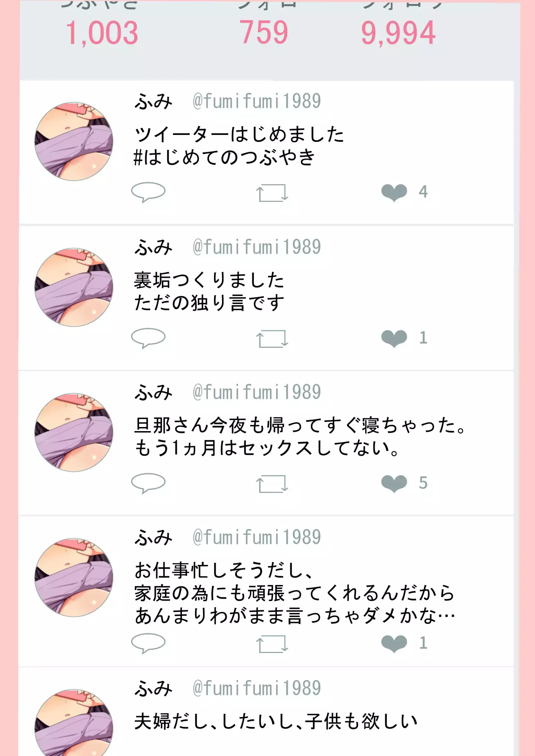535x756 pixels.
Task: Retweet the 'ツイーターはじめました' post
Action: [x=272, y=193]
